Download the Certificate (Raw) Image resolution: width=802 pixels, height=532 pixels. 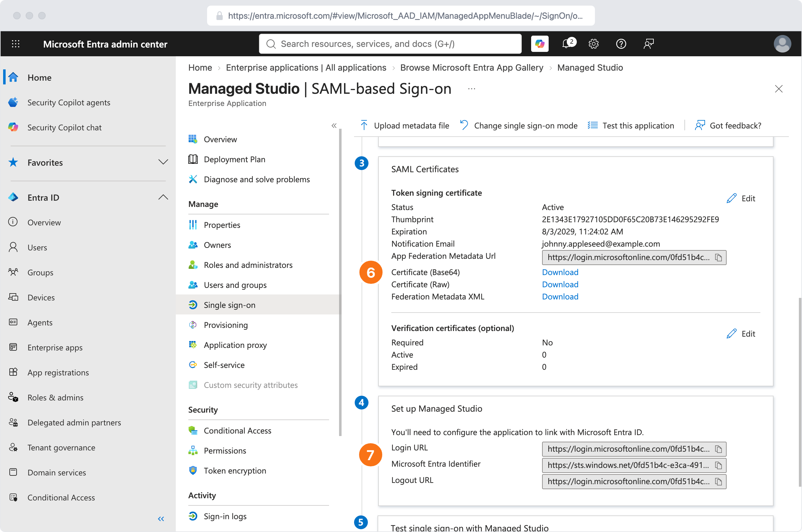560,284
